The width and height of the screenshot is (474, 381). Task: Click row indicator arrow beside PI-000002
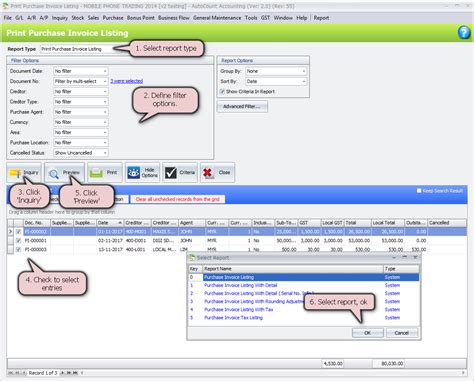point(10,231)
